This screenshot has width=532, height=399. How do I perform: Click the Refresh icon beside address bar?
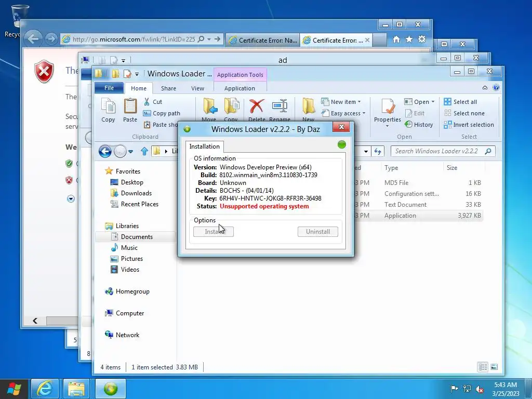coord(378,151)
